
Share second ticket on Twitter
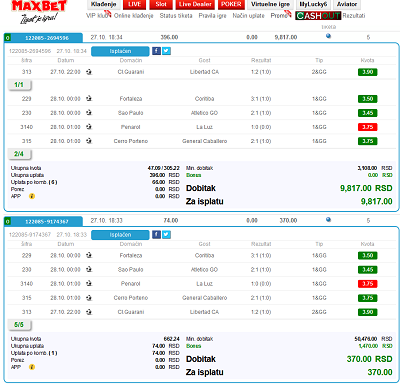tap(166, 234)
